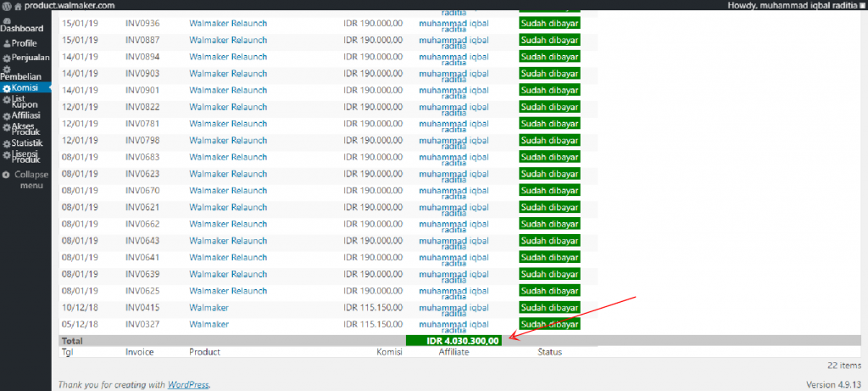Open the Walmaker product link for INV0415
The width and height of the screenshot is (868, 391).
point(209,307)
